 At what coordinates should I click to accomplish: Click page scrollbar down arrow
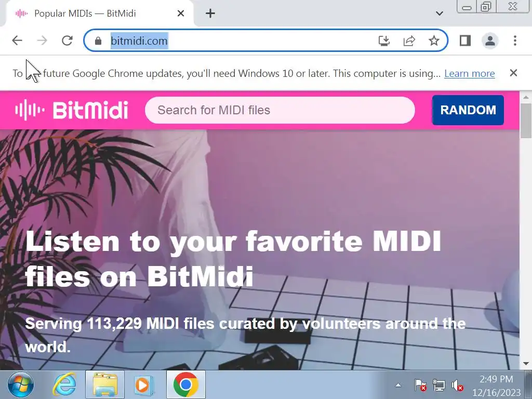click(526, 363)
